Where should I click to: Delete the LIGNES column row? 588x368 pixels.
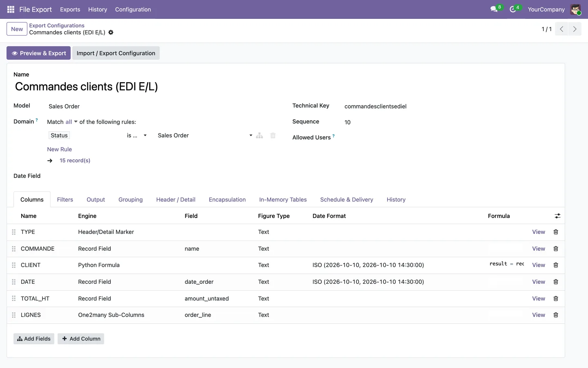pyautogui.click(x=556, y=315)
